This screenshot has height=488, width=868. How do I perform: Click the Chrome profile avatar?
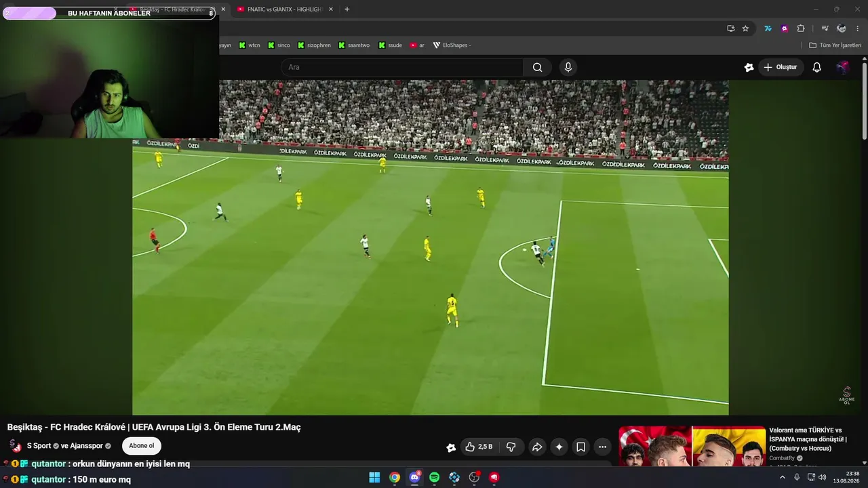[842, 28]
